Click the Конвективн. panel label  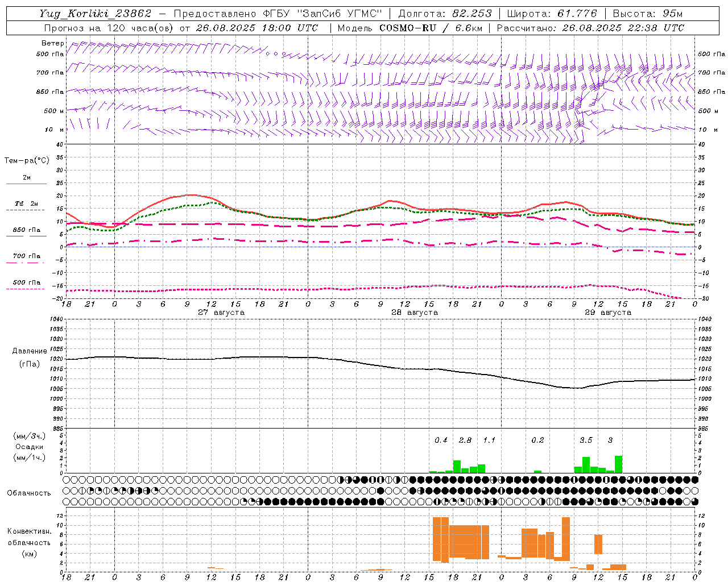click(x=30, y=531)
